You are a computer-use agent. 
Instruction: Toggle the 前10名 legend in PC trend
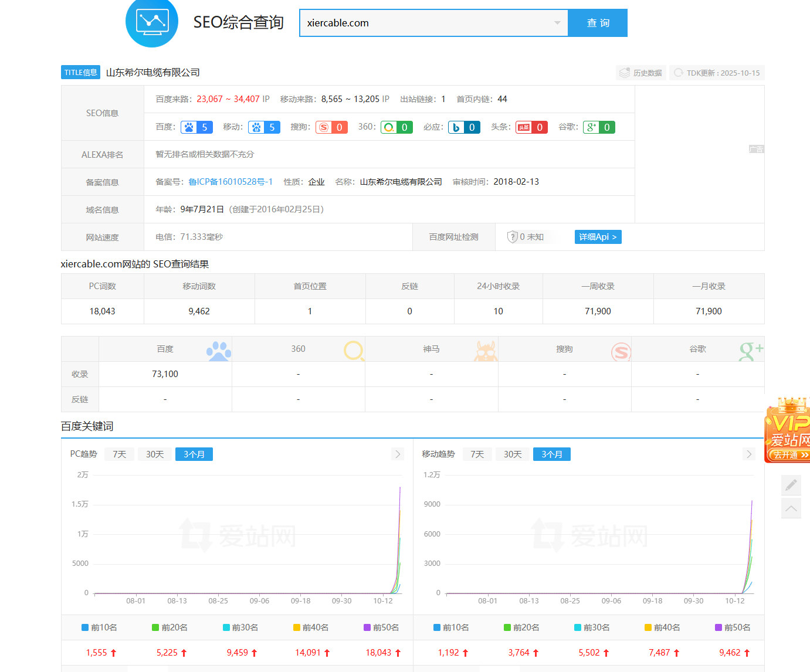tap(99, 627)
